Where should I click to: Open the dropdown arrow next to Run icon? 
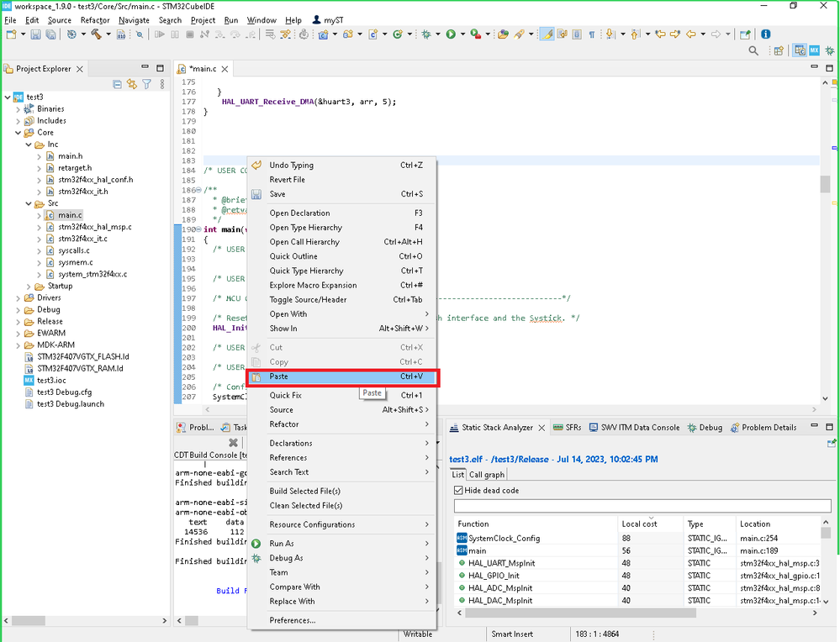(462, 34)
